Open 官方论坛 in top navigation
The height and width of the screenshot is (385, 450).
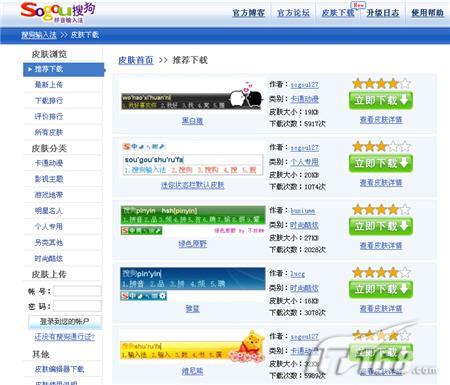coord(293,13)
